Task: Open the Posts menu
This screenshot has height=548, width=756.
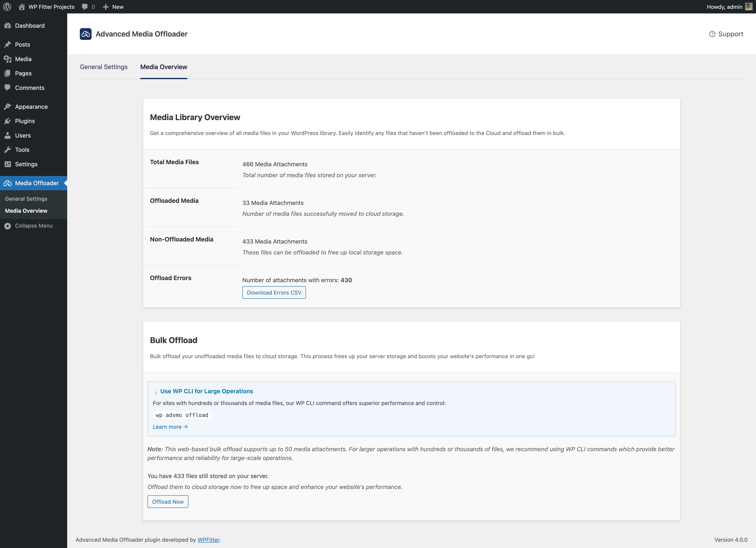Action: pos(33,44)
